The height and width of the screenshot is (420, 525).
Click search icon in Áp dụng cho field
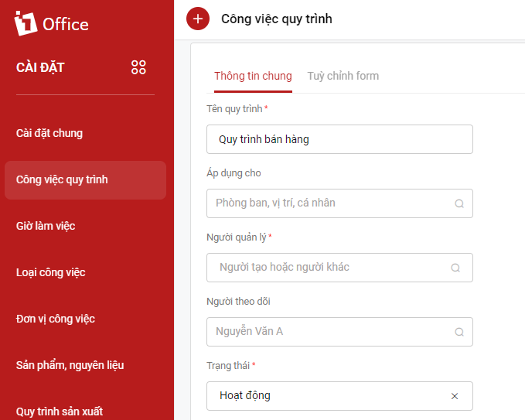pos(459,203)
